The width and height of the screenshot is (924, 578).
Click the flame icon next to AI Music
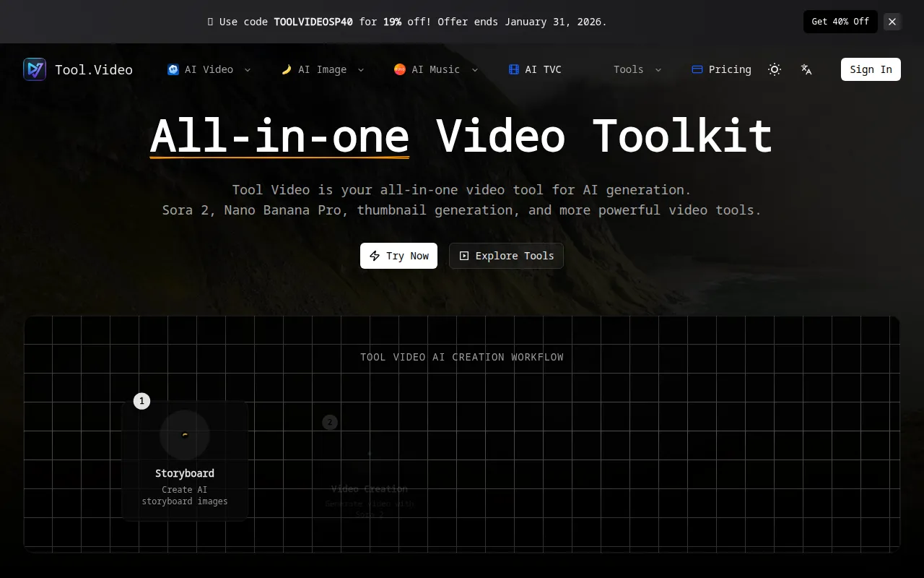click(399, 69)
